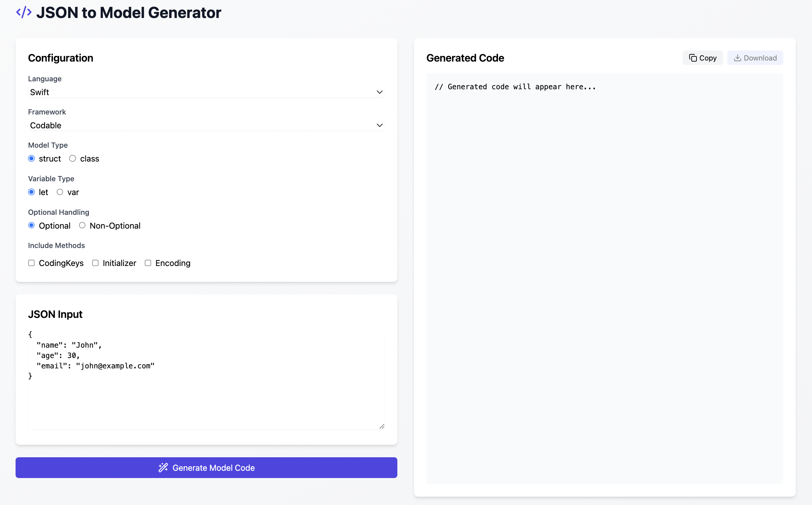Image resolution: width=812 pixels, height=505 pixels.
Task: Click the Framework dropdown chevron arrow
Action: pyautogui.click(x=379, y=125)
